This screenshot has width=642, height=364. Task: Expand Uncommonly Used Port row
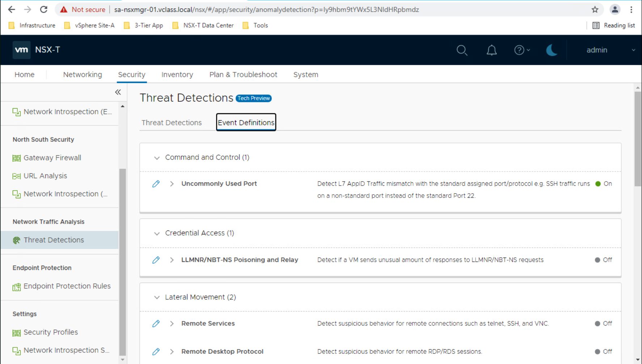point(172,184)
